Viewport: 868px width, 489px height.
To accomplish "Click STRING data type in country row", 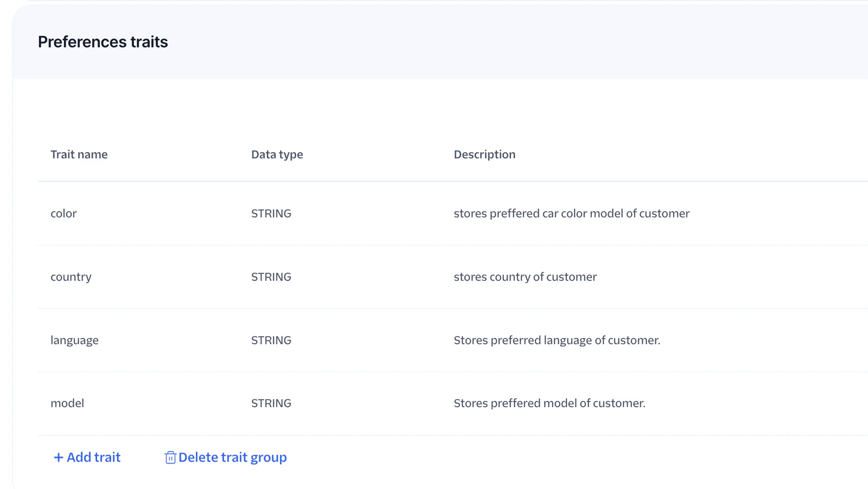I will pyautogui.click(x=271, y=277).
